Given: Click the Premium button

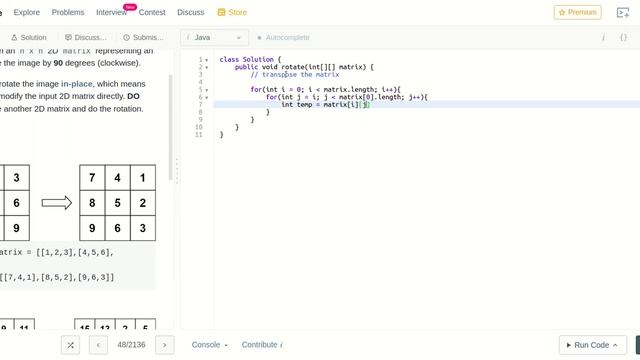Looking at the screenshot, I should 578,12.
